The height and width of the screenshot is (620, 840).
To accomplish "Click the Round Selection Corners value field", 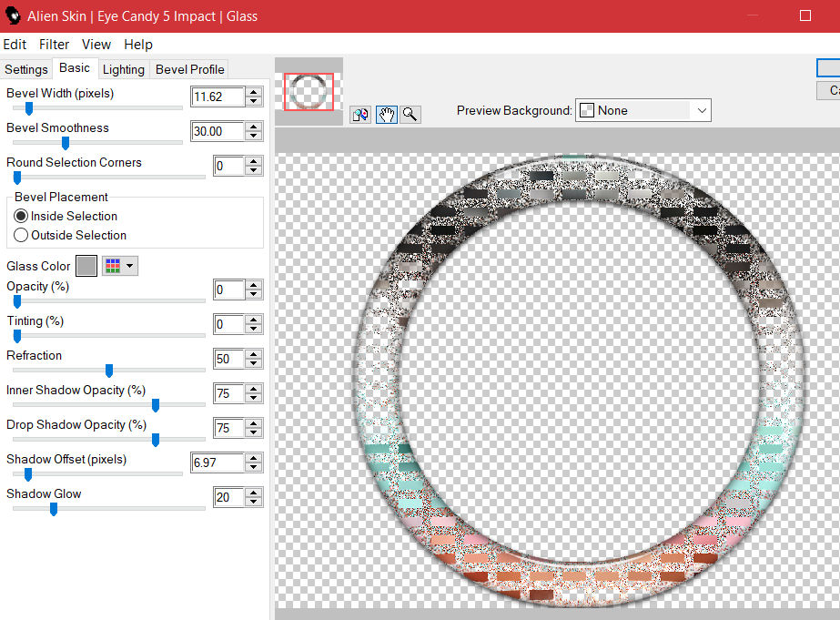I will click(x=229, y=166).
